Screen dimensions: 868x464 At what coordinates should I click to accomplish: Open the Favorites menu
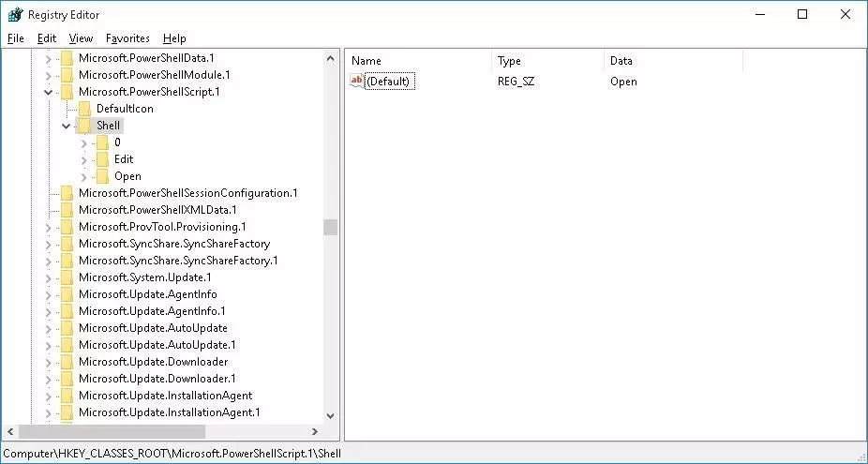pos(127,38)
